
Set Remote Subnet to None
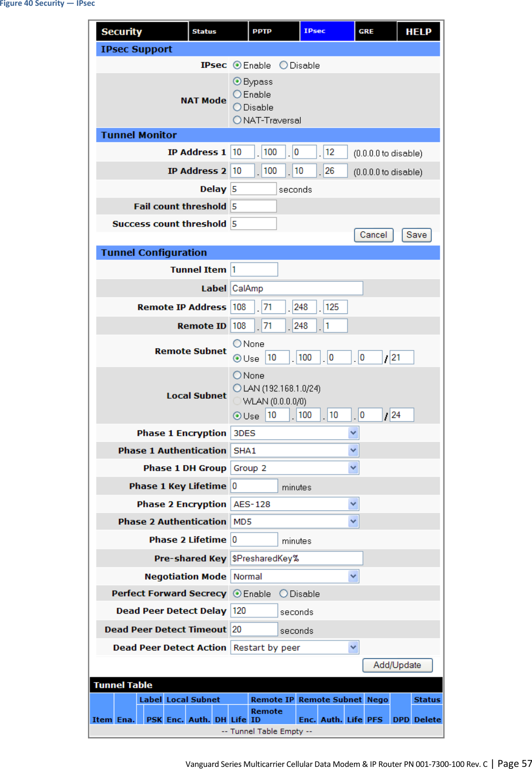238,344
